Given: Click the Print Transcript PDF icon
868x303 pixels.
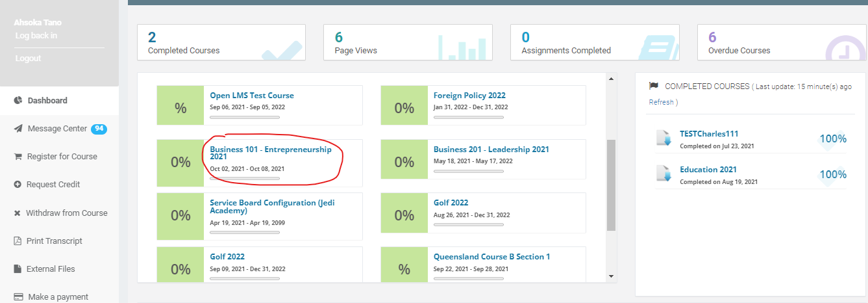Looking at the screenshot, I should point(18,241).
